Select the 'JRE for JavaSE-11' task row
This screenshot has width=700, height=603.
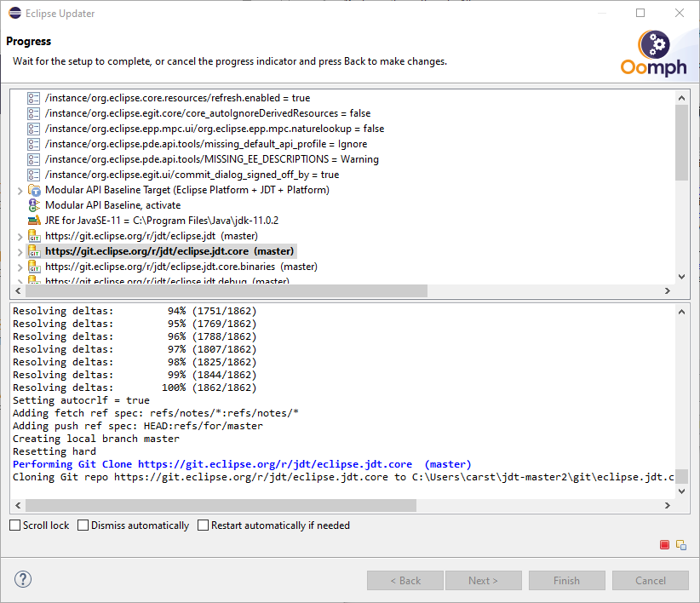point(162,221)
